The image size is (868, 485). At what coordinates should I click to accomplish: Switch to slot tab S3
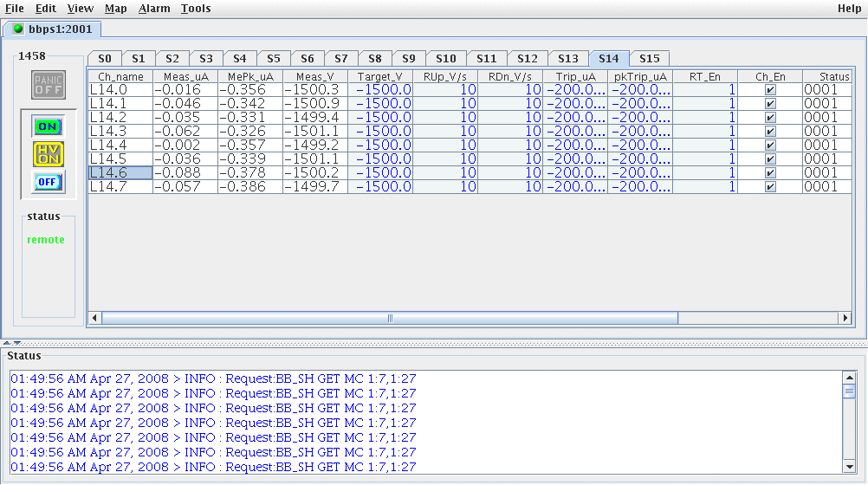(x=206, y=59)
